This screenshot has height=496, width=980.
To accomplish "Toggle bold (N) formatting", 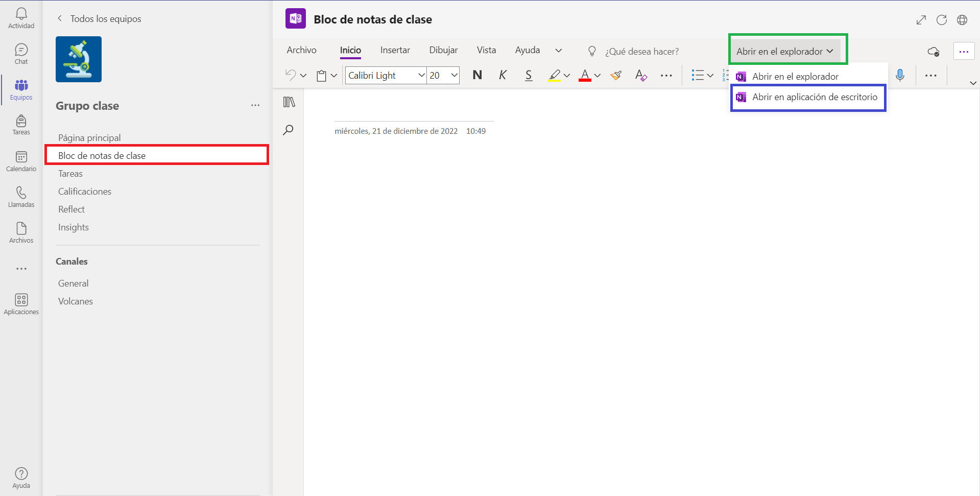I will (x=477, y=75).
